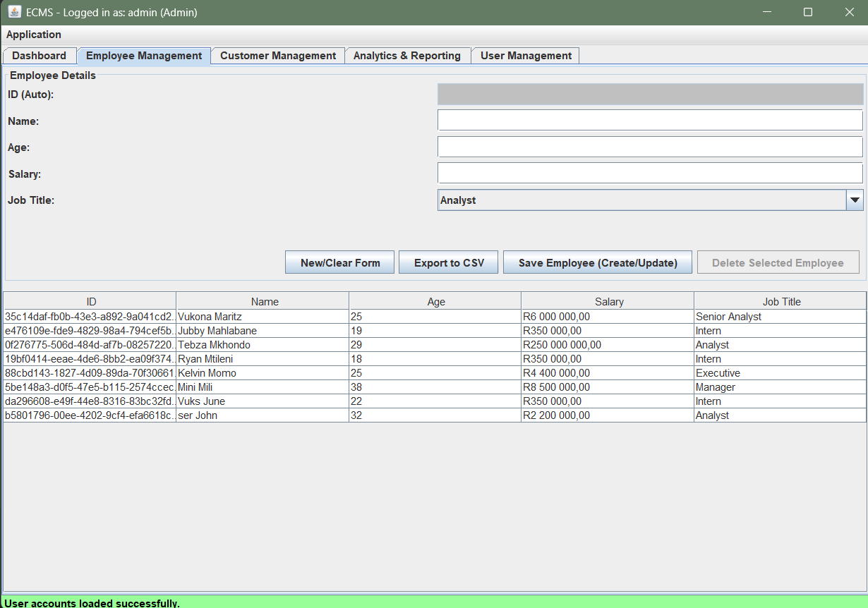This screenshot has height=608, width=868.
Task: Click the New/Clear Form button
Action: [340, 262]
